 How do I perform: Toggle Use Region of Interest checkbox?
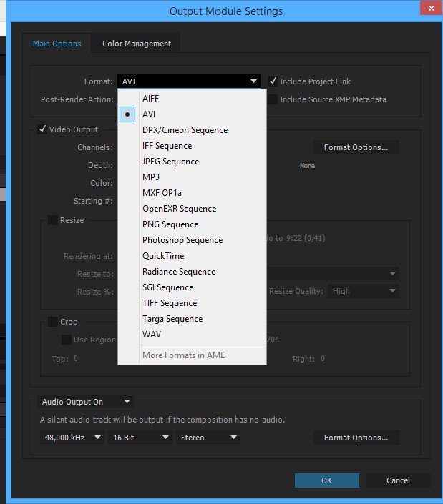point(67,340)
